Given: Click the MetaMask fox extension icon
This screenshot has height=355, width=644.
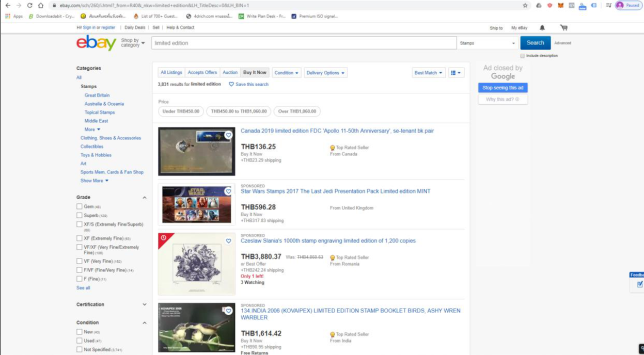Looking at the screenshot, I should point(560,5).
